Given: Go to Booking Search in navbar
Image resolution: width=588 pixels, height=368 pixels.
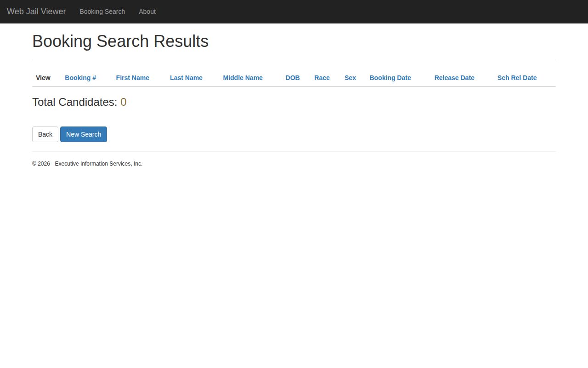Looking at the screenshot, I should pyautogui.click(x=102, y=11).
